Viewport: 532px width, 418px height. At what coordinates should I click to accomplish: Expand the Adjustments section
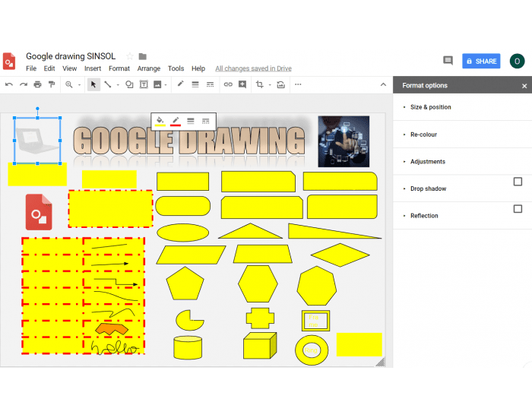427,161
